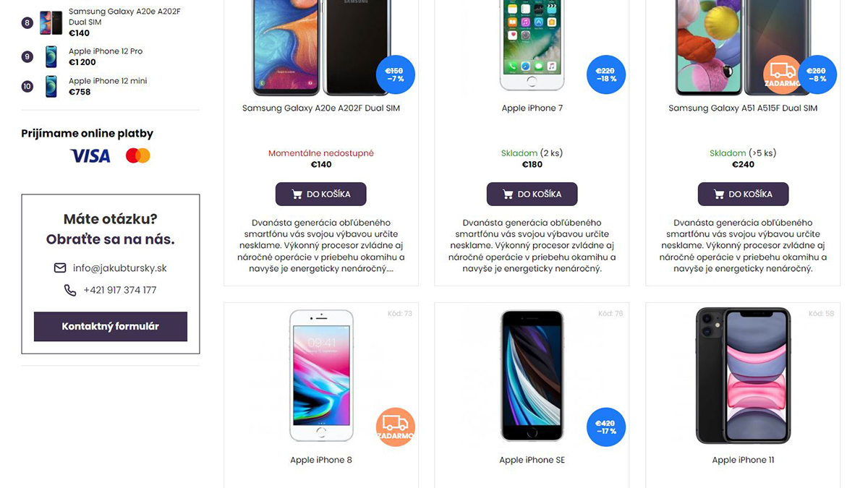Open the Kontaktný formulár button
Image resolution: width=868 pixels, height=488 pixels.
(x=111, y=327)
